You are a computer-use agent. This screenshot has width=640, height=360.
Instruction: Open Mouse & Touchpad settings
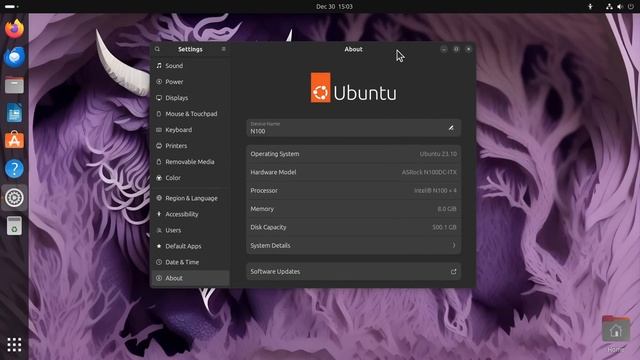[x=190, y=114]
